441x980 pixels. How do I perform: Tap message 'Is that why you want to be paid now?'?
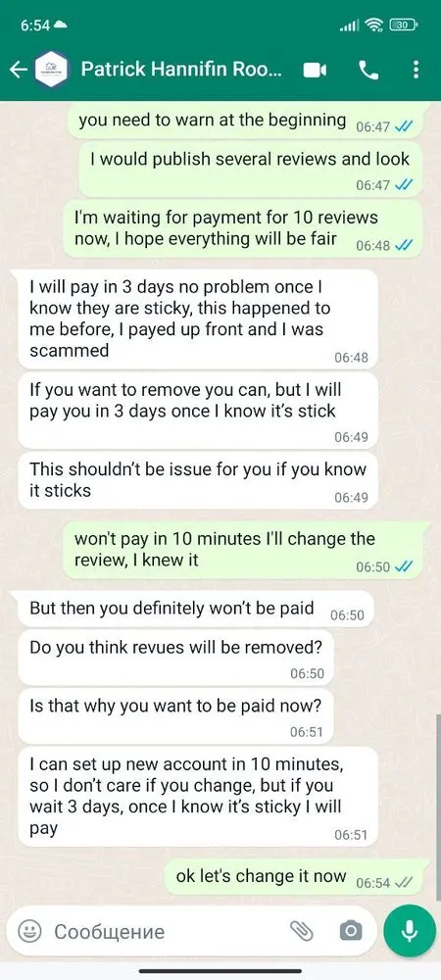[175, 716]
